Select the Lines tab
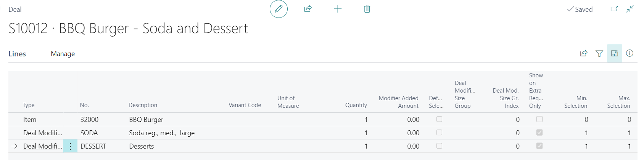 (17, 54)
